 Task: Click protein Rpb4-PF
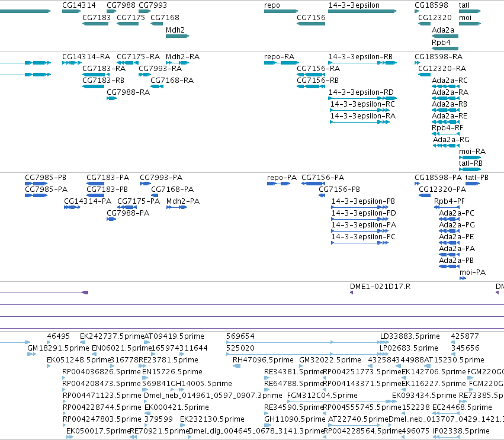(x=449, y=201)
